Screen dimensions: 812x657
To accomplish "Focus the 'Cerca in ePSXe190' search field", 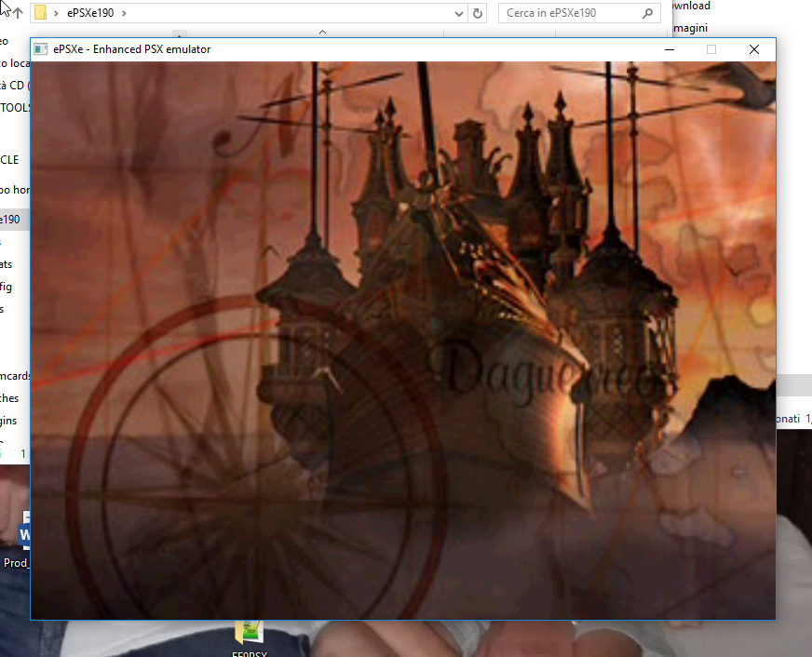I will pyautogui.click(x=579, y=13).
